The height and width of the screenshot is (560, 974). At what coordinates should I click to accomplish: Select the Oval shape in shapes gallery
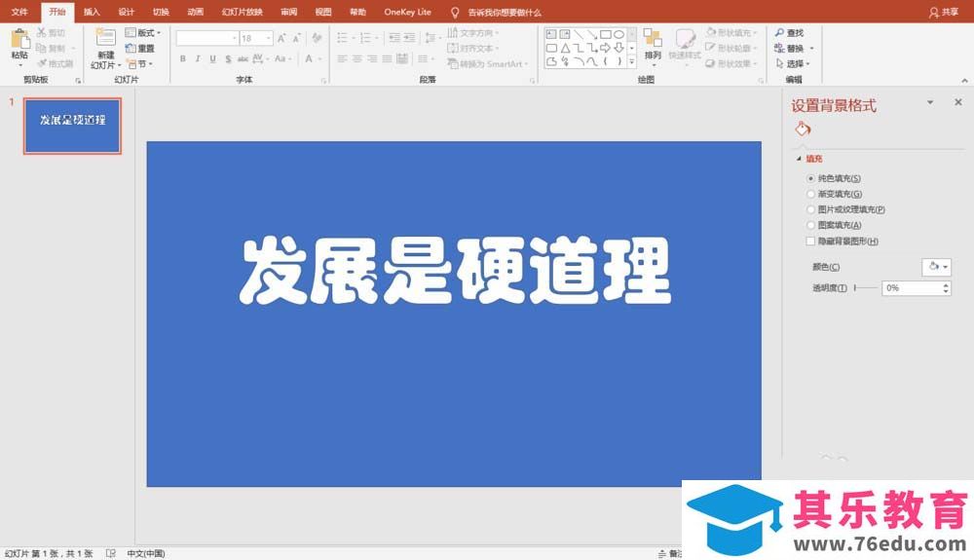click(x=619, y=35)
